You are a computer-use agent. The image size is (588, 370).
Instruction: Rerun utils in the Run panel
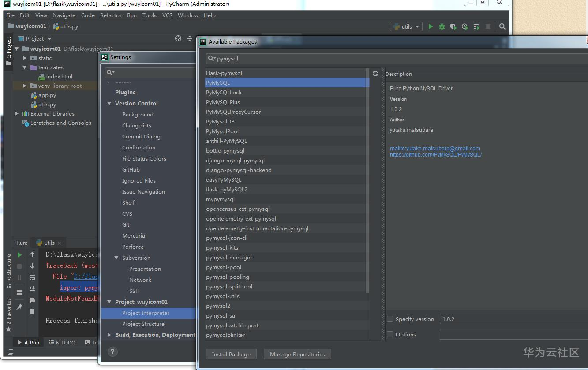click(19, 255)
